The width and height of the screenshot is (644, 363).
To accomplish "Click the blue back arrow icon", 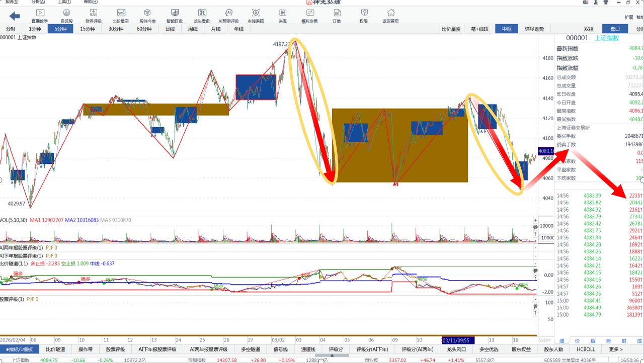I will click(x=15, y=16).
